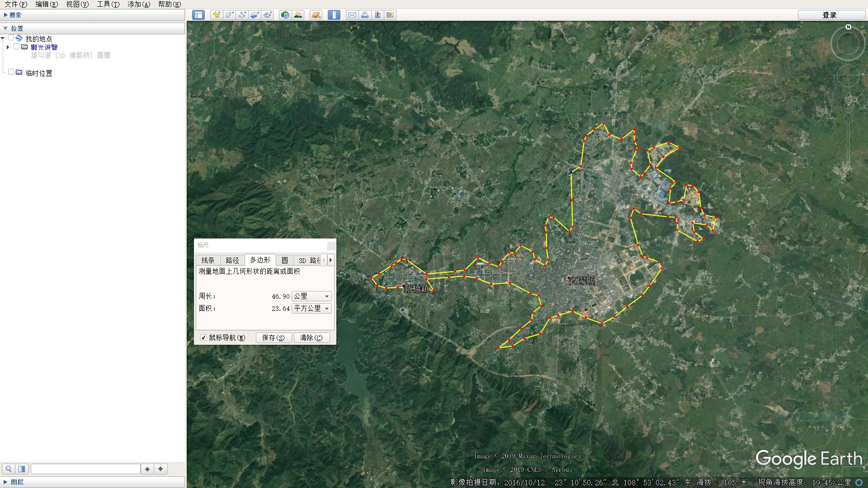This screenshot has width=868, height=488.
Task: Toggle 鼠标导航 checkbox in ruler dialog
Action: tap(203, 338)
